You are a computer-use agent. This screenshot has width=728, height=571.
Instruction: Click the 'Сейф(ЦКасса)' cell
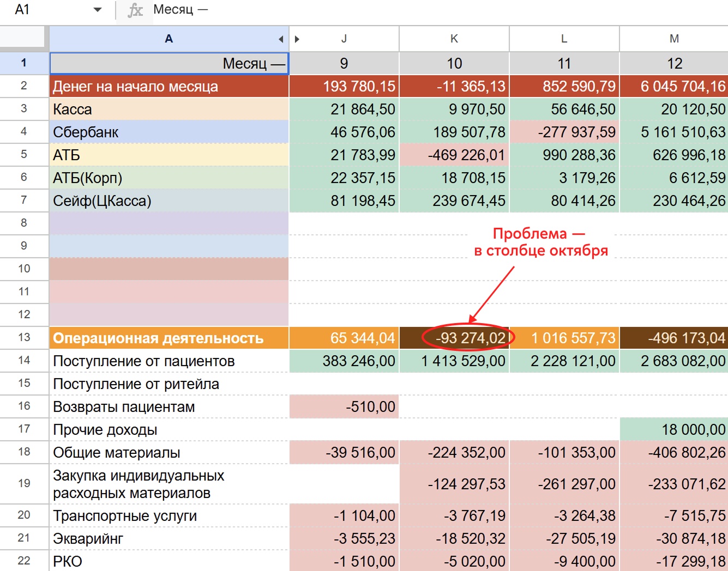coord(169,201)
